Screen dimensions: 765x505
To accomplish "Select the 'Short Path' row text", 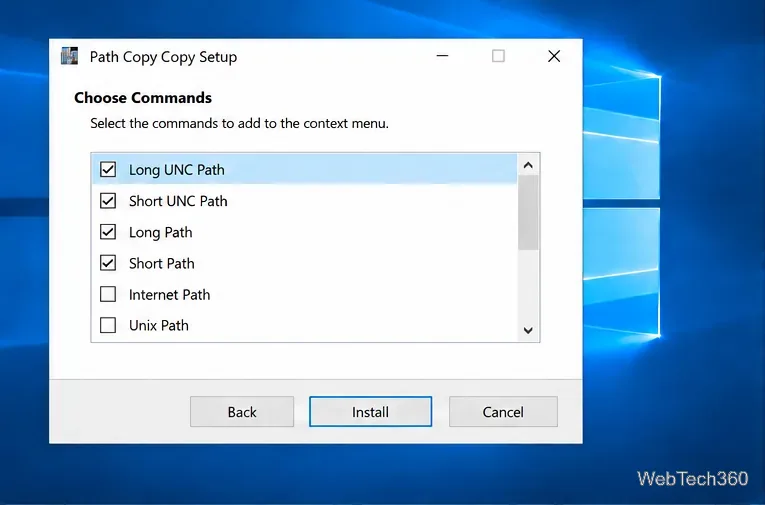I will coord(161,263).
